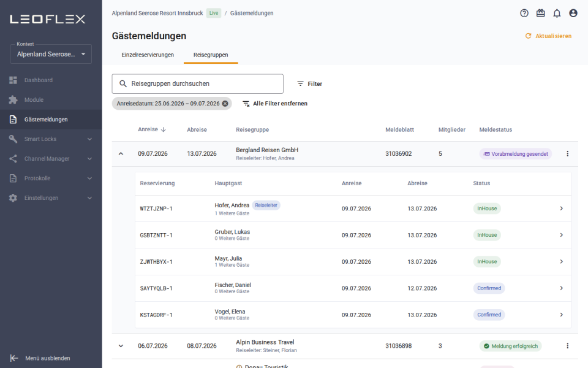The width and height of the screenshot is (588, 368).
Task: Open Module in sidebar
Action: tap(51, 99)
